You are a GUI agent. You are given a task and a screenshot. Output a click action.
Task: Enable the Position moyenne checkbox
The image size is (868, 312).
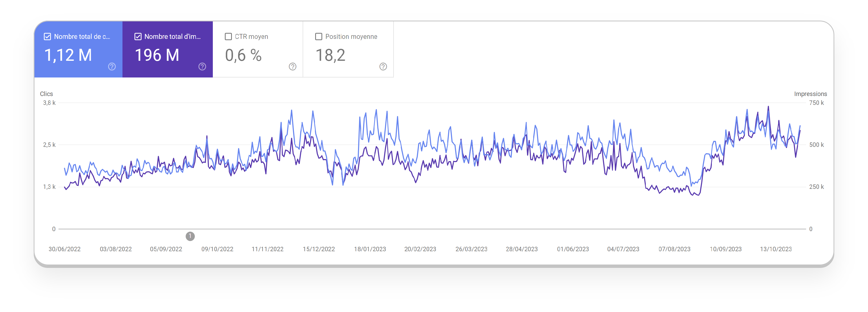click(318, 37)
